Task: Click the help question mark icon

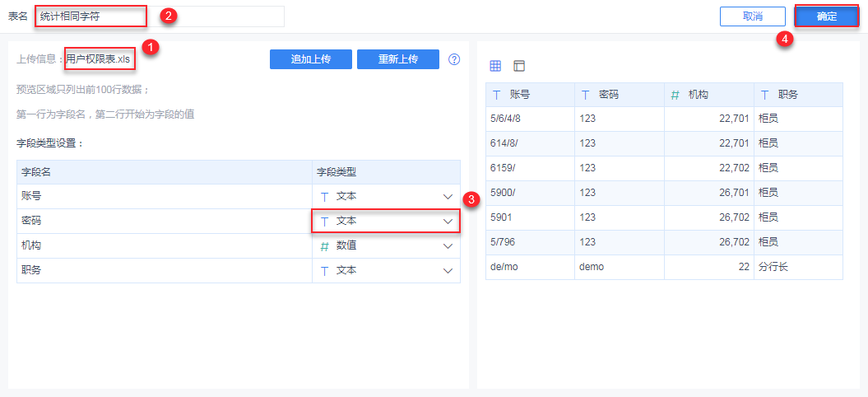Action: (454, 59)
